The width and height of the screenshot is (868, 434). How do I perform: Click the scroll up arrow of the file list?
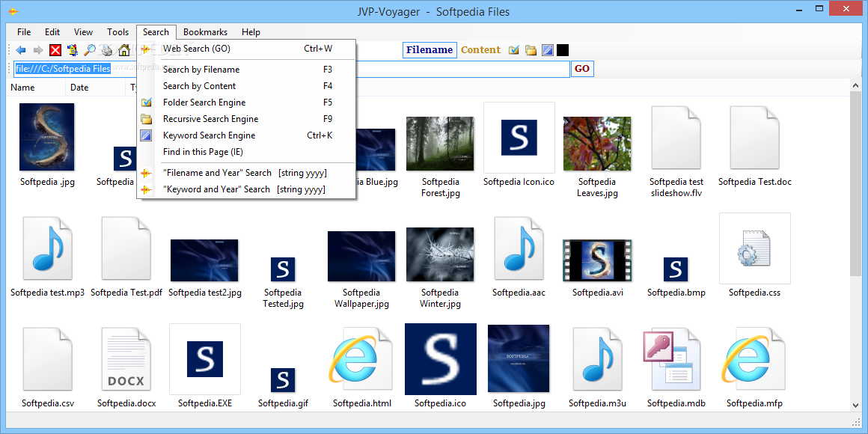point(855,86)
